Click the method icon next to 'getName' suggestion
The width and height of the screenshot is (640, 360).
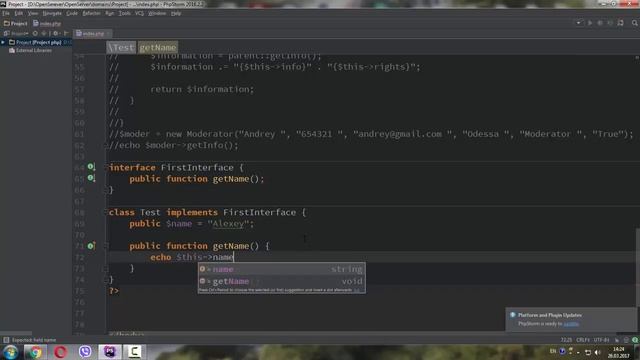202,281
